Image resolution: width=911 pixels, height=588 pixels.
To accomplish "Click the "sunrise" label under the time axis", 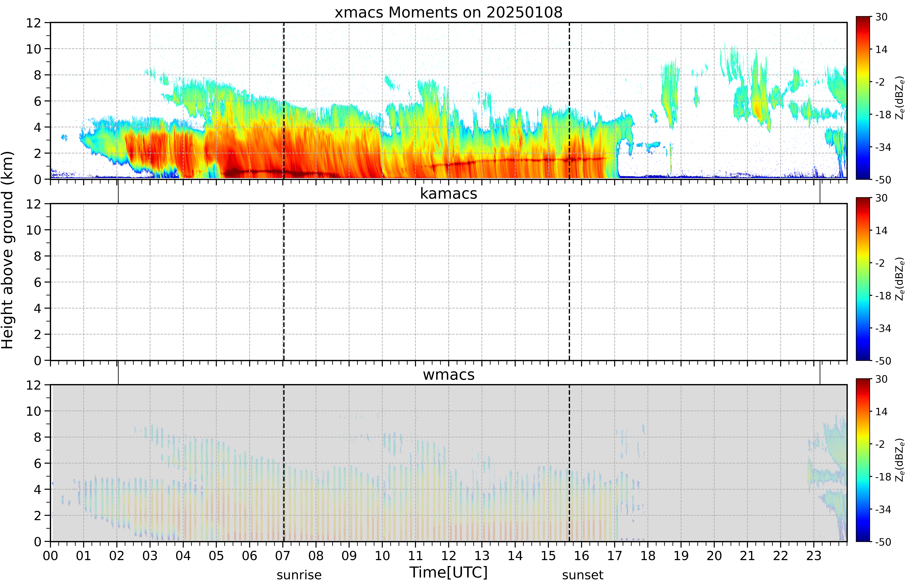I will (x=299, y=575).
